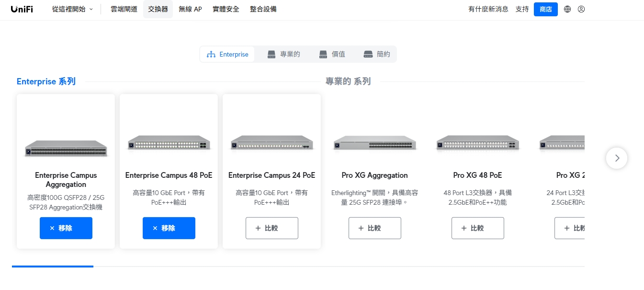Add Pro XG Aggregation to comparison
644x290 pixels.
(x=375, y=228)
